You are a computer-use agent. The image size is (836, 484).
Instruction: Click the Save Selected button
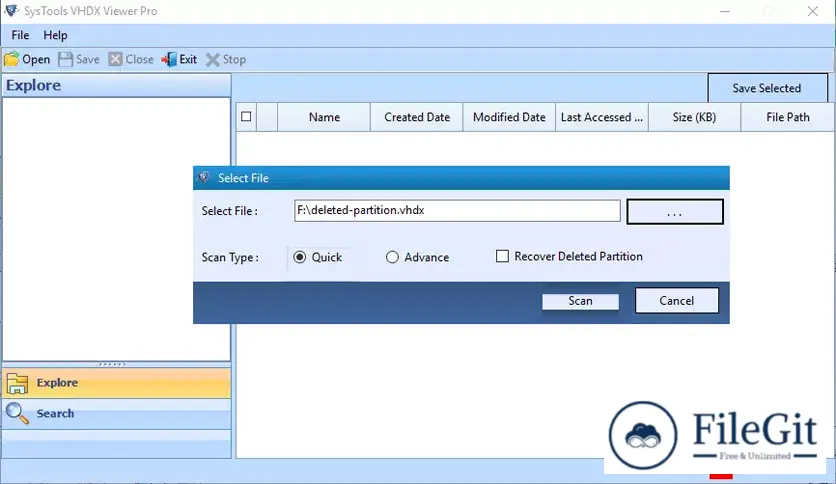click(767, 88)
